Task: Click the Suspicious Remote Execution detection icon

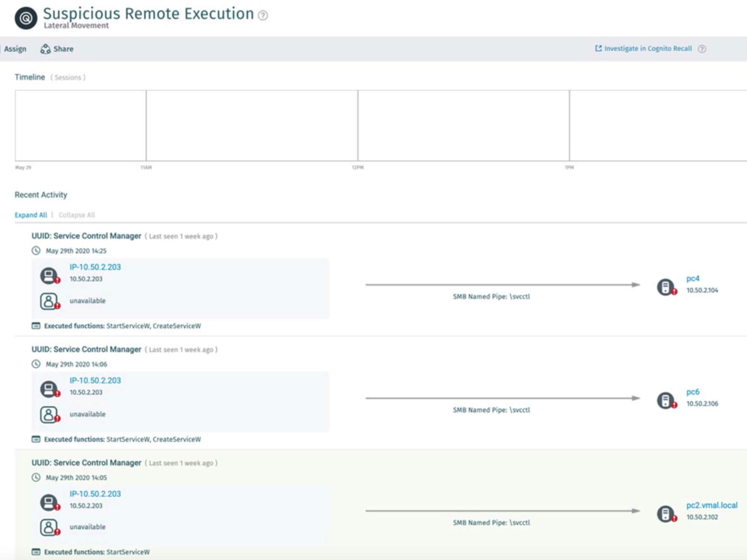Action: 26,18
